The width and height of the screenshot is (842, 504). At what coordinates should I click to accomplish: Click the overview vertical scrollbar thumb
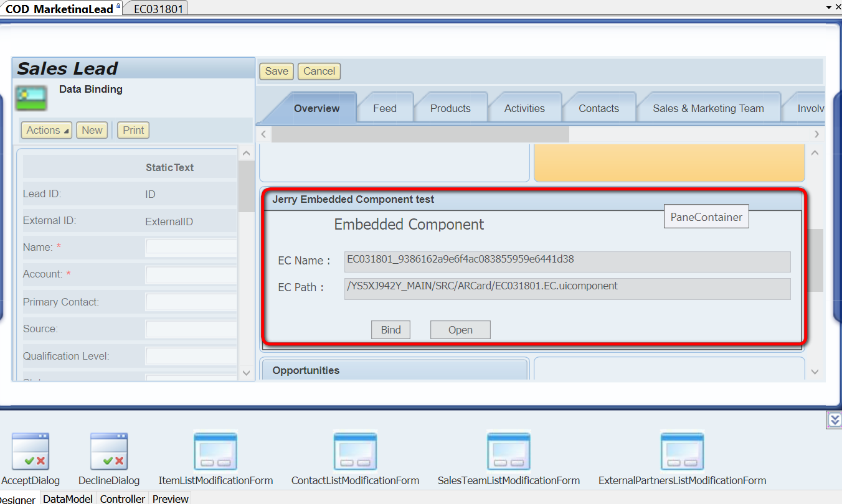pyautogui.click(x=815, y=260)
